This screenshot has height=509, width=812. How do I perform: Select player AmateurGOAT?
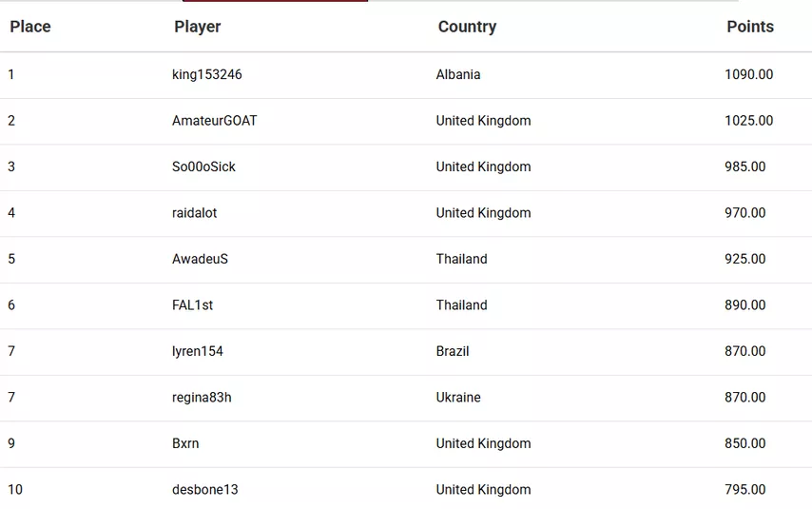[215, 121]
